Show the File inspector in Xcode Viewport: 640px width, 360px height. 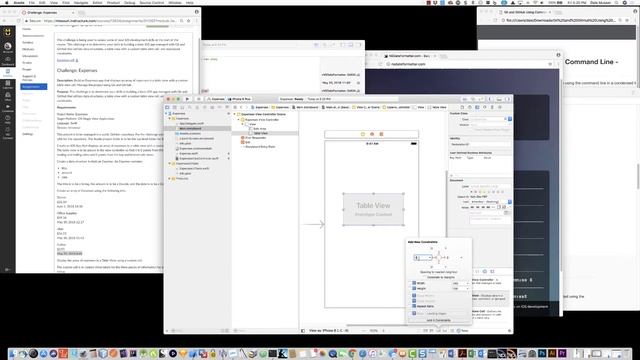click(x=462, y=107)
